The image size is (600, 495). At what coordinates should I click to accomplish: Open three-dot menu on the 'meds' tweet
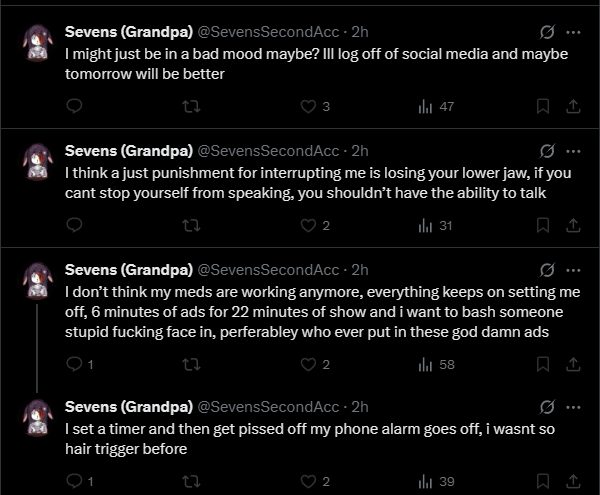coord(573,270)
